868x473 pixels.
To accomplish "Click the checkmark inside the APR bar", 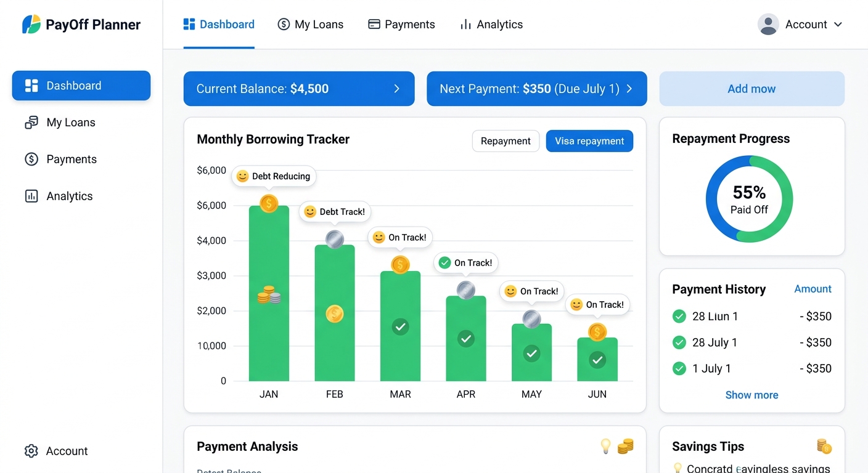I will click(x=466, y=338).
